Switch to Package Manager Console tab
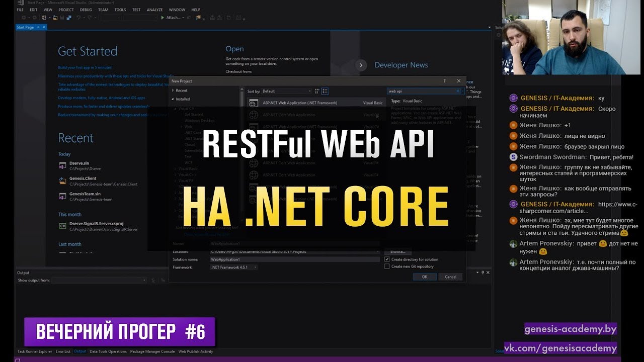The width and height of the screenshot is (644, 362). click(x=152, y=351)
